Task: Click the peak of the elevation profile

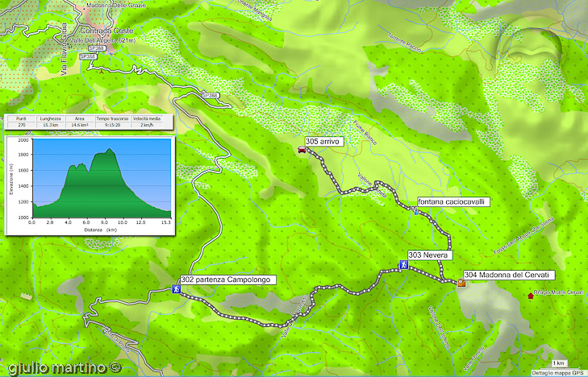Action: [x=110, y=149]
